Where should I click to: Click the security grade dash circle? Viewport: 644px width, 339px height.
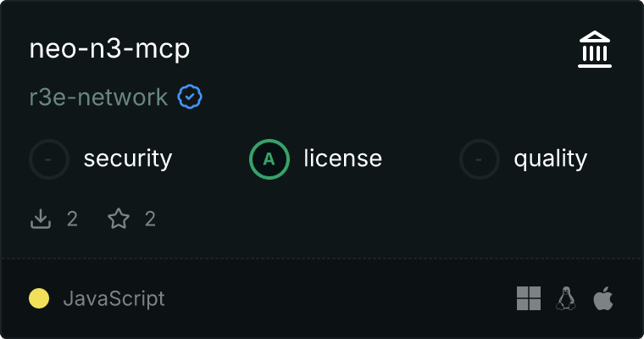[50, 158]
